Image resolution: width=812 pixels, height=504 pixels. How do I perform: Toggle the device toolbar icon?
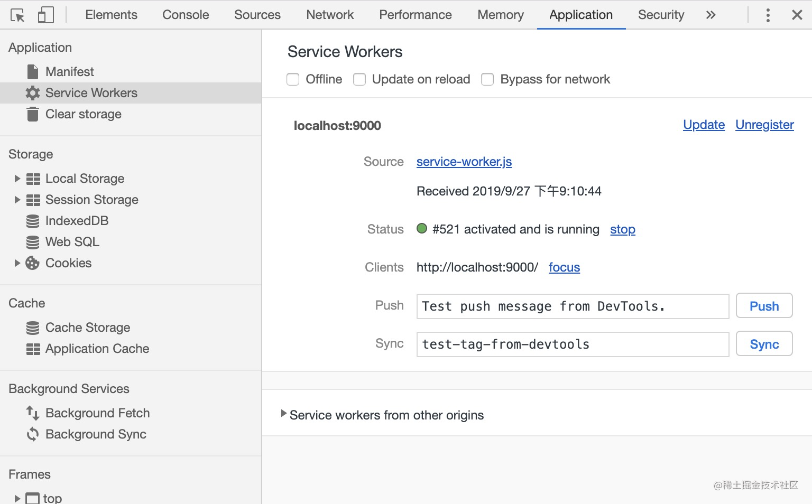point(45,15)
